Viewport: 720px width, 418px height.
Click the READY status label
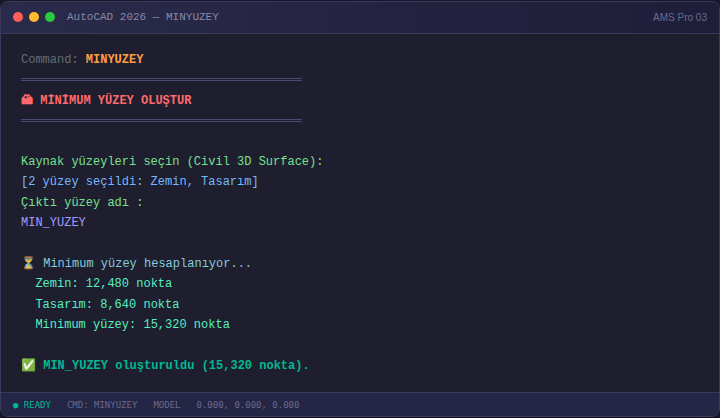(x=37, y=405)
